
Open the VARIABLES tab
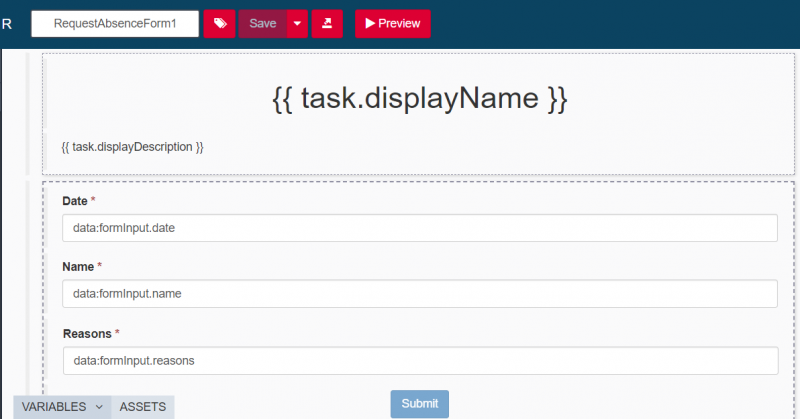(62, 407)
